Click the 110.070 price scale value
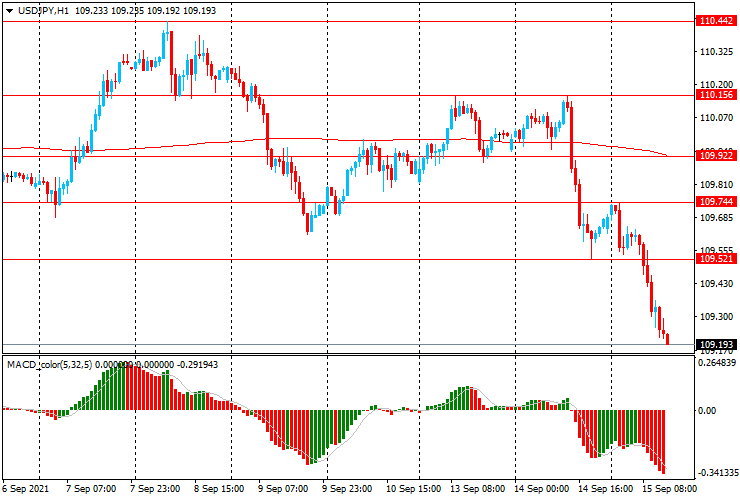 pos(716,118)
